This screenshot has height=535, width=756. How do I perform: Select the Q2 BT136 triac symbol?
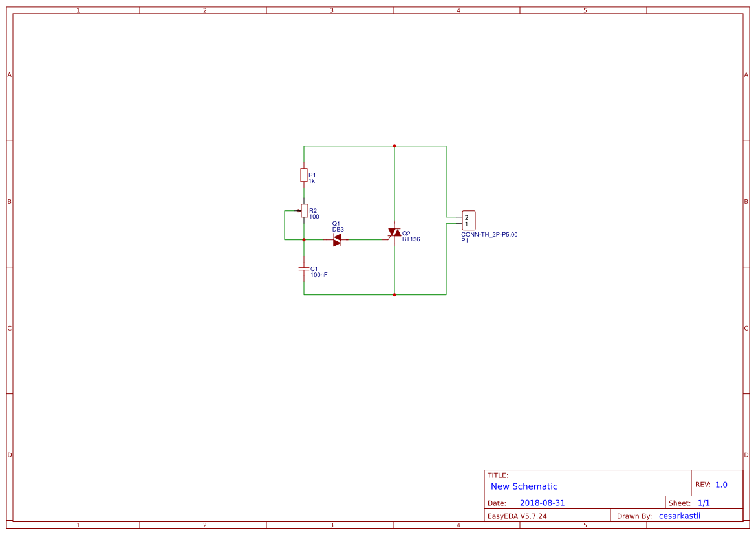click(x=394, y=233)
